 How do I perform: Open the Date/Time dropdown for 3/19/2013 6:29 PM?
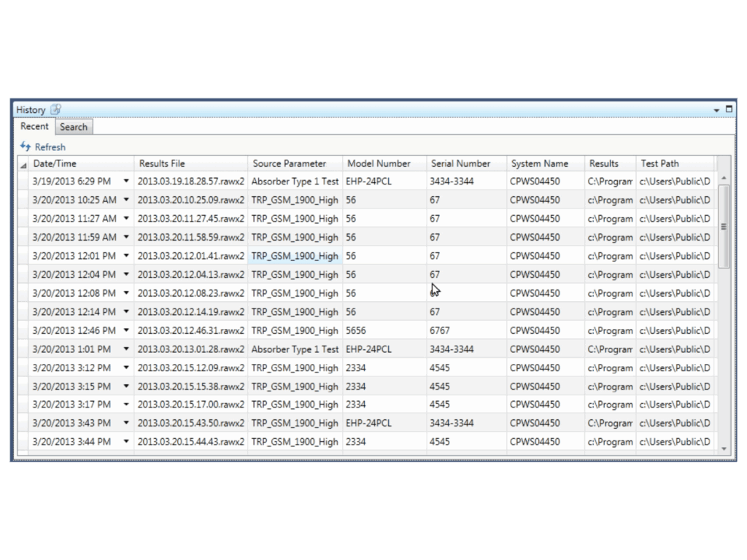tap(125, 181)
